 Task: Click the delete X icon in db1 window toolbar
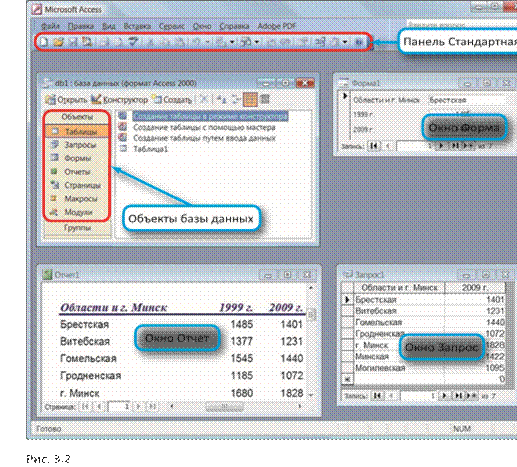[x=203, y=99]
